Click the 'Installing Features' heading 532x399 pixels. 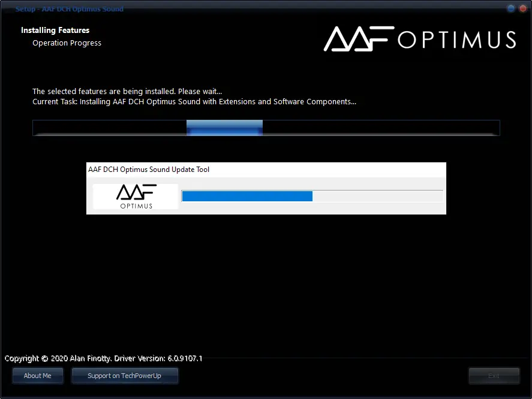[x=55, y=30]
